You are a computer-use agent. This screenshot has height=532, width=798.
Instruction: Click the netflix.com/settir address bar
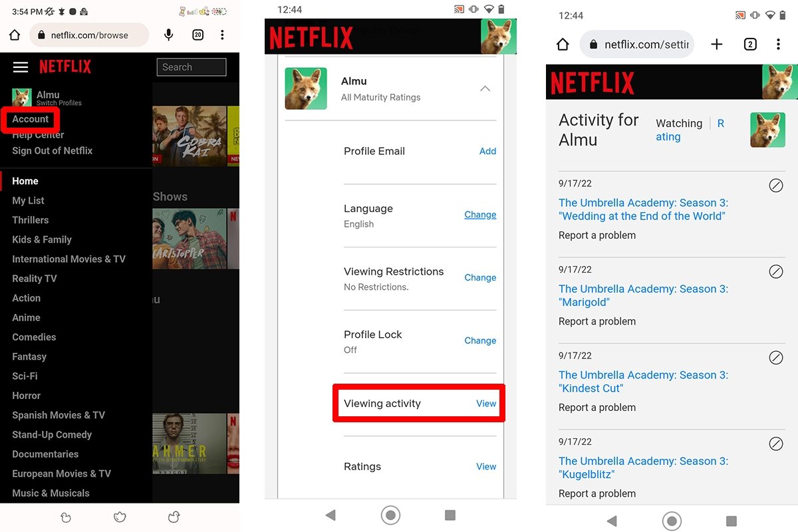637,45
